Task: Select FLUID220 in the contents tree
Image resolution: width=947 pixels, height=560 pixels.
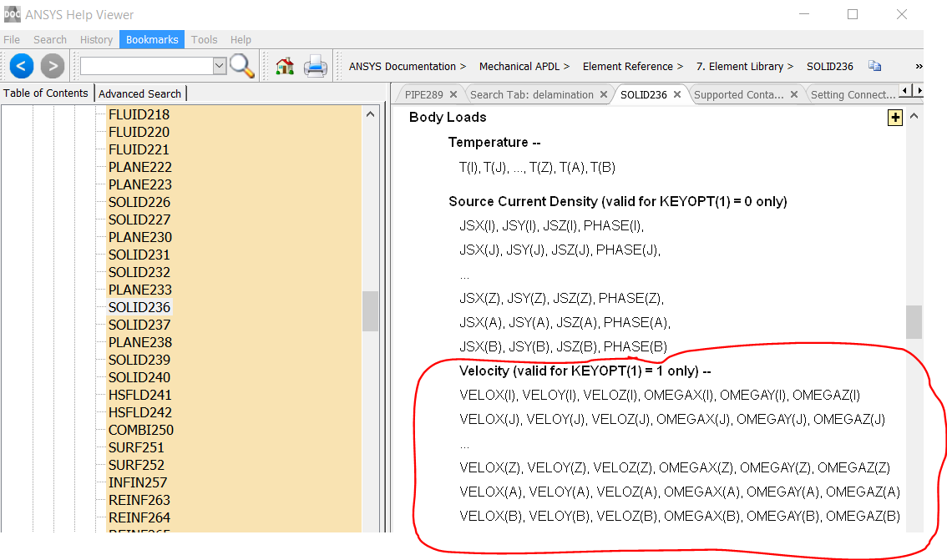Action: coord(139,132)
